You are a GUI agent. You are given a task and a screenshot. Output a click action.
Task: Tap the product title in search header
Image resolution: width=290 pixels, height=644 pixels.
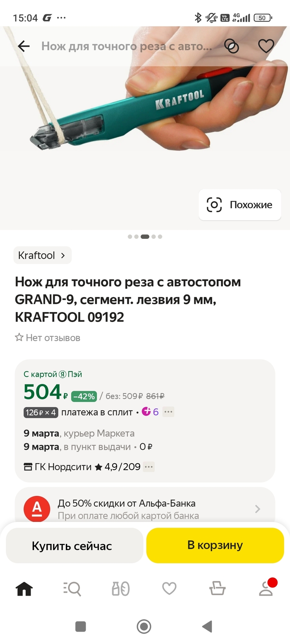pyautogui.click(x=126, y=46)
